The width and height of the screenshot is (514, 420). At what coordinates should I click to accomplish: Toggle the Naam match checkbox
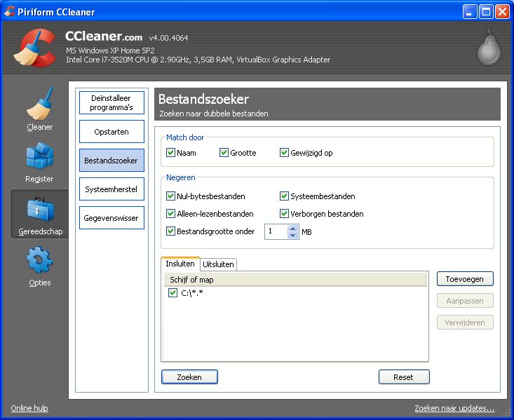coord(170,153)
